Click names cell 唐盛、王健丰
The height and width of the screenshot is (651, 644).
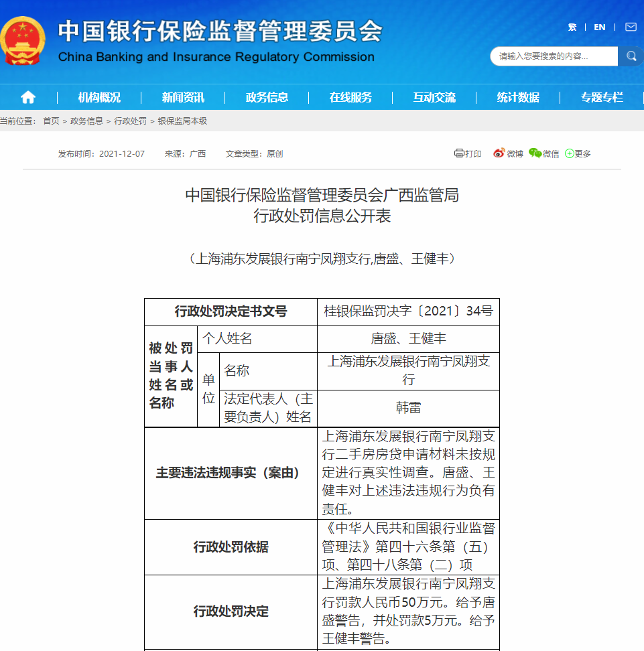tap(408, 339)
